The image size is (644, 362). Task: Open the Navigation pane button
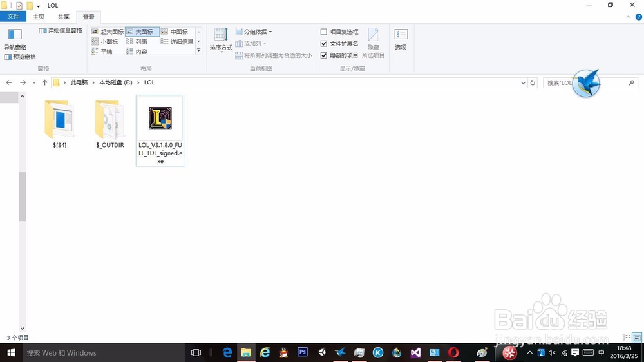coord(15,39)
